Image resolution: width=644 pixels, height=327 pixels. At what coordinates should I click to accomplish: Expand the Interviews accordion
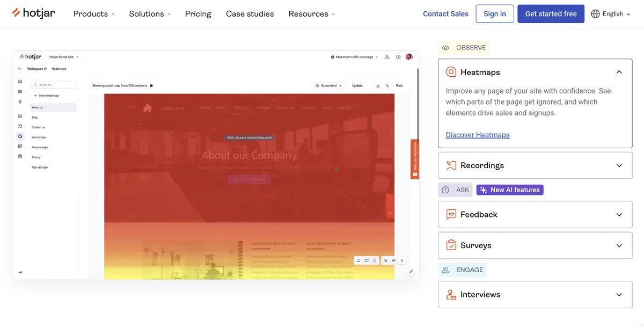(535, 294)
